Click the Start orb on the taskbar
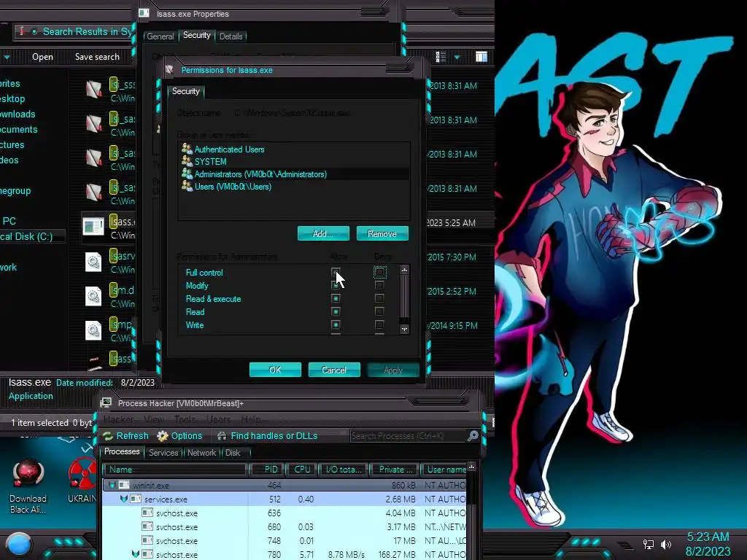 click(x=19, y=545)
